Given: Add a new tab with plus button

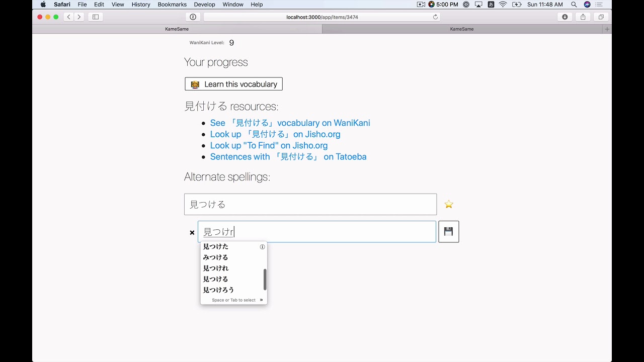Looking at the screenshot, I should tap(607, 29).
